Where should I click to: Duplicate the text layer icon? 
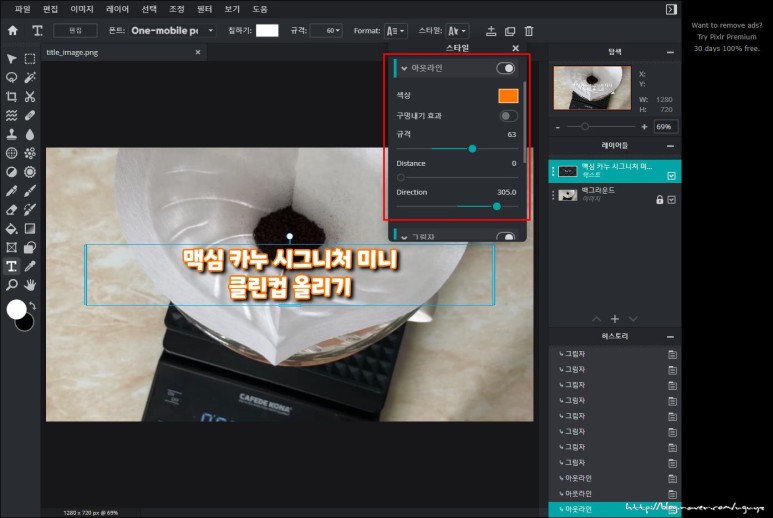pyautogui.click(x=510, y=31)
